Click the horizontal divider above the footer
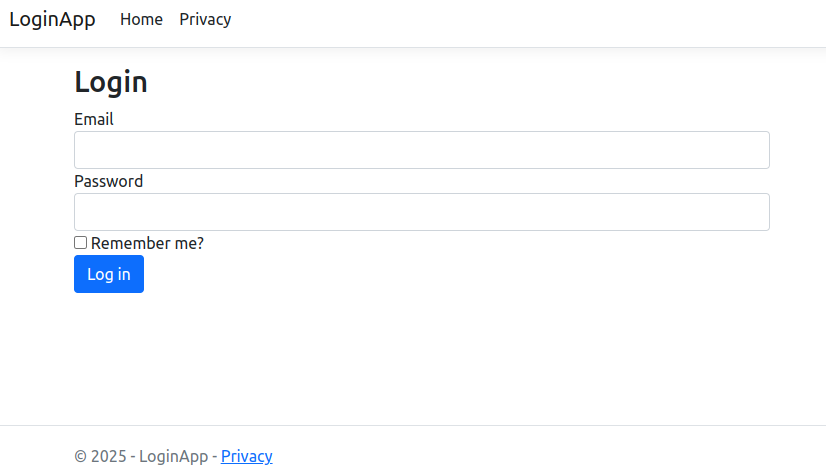The height and width of the screenshot is (473, 826). click(413, 425)
